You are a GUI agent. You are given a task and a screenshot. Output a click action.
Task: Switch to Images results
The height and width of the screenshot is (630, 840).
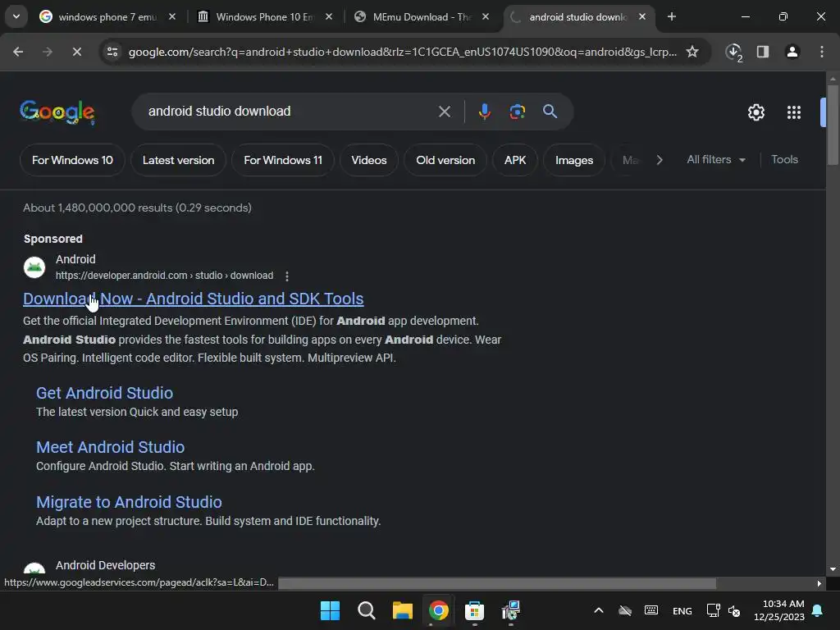574,160
